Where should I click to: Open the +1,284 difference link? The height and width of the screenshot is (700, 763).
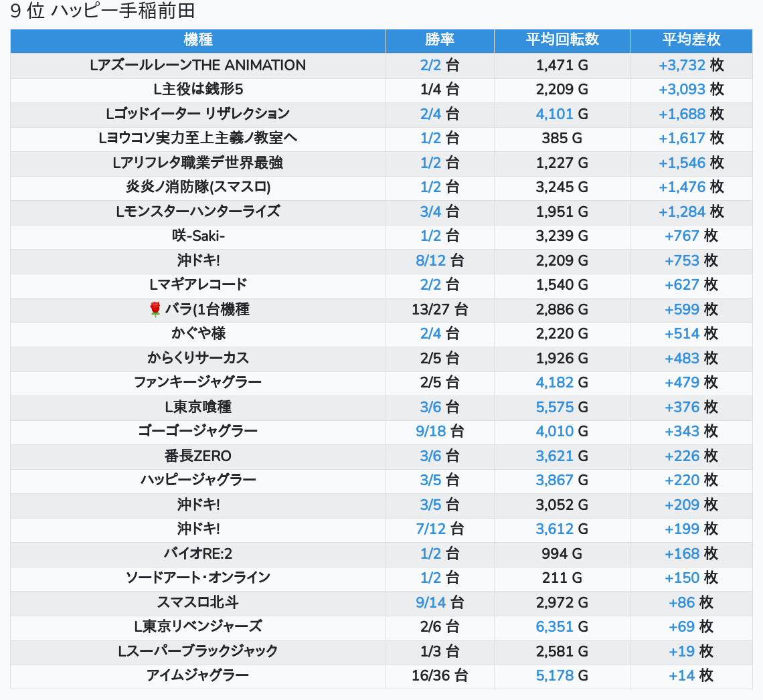pyautogui.click(x=681, y=211)
